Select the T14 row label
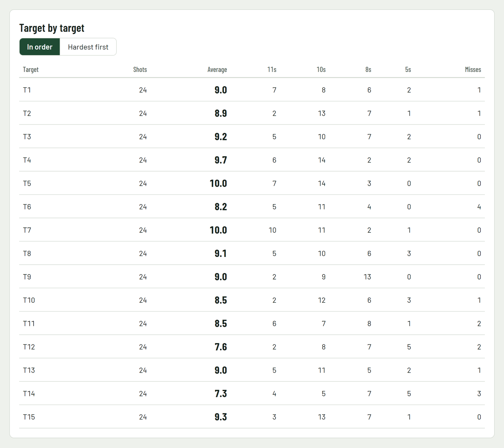 click(29, 394)
